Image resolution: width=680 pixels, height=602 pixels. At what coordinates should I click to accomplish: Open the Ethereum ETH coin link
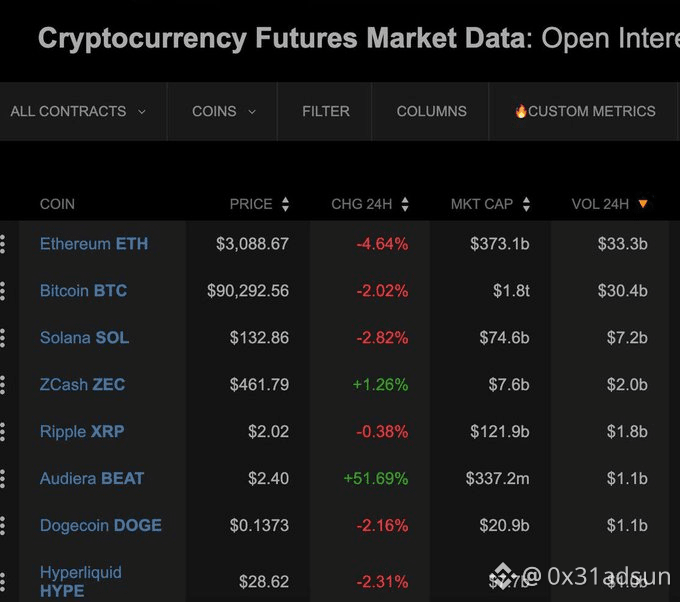pos(94,244)
